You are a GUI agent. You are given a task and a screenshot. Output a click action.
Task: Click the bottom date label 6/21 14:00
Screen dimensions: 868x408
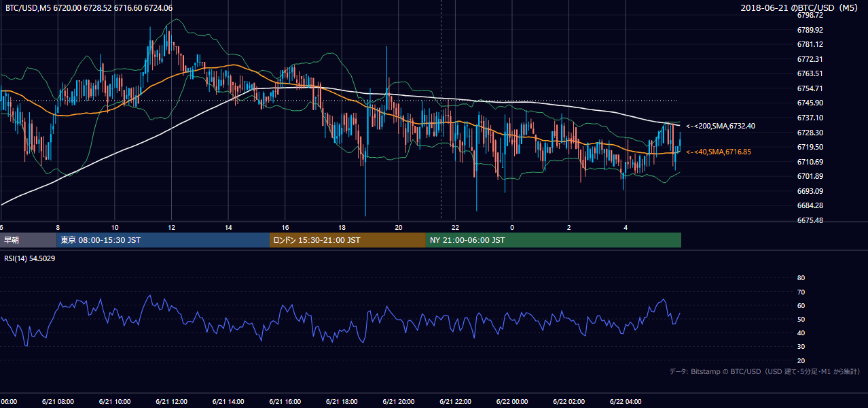(228, 402)
